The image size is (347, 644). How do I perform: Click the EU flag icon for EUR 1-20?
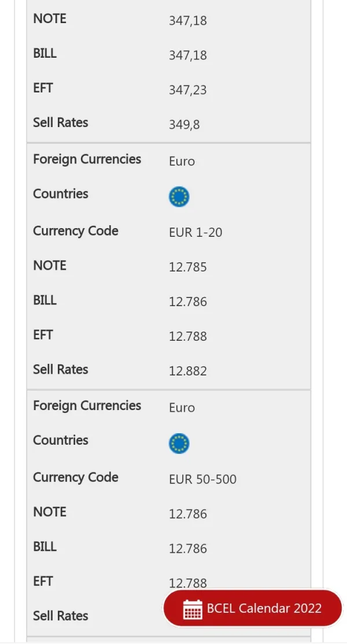click(179, 197)
